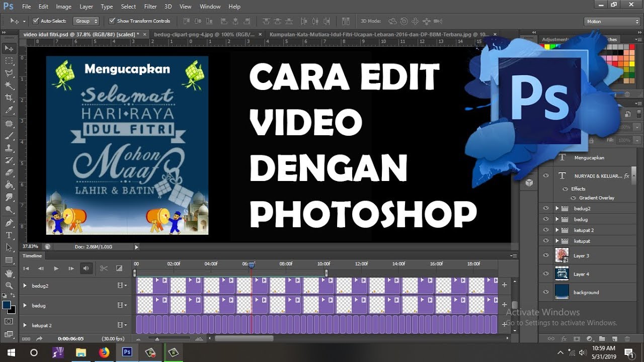Viewport: 644px width, 362px height.
Task: Select the Dodge tool
Action: click(x=9, y=210)
